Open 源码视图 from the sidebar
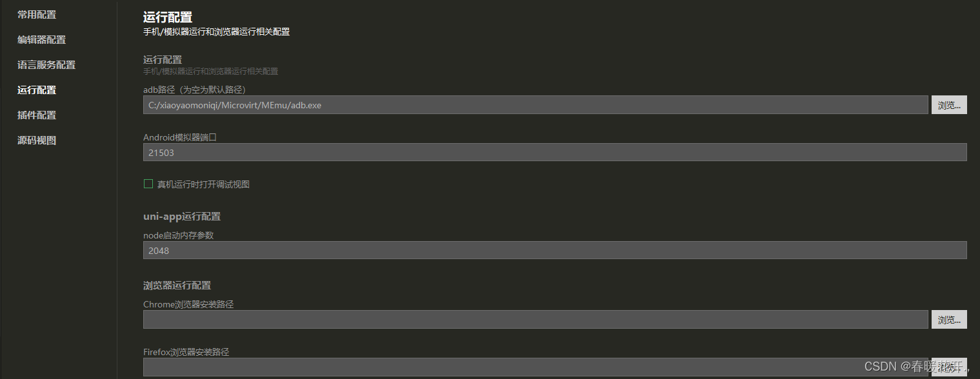 36,140
